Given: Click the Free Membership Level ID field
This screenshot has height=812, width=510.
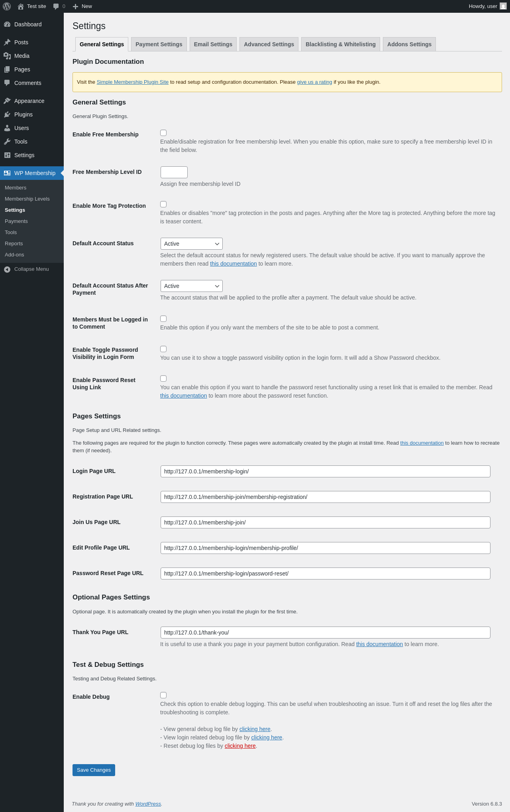Looking at the screenshot, I should click(x=174, y=172).
